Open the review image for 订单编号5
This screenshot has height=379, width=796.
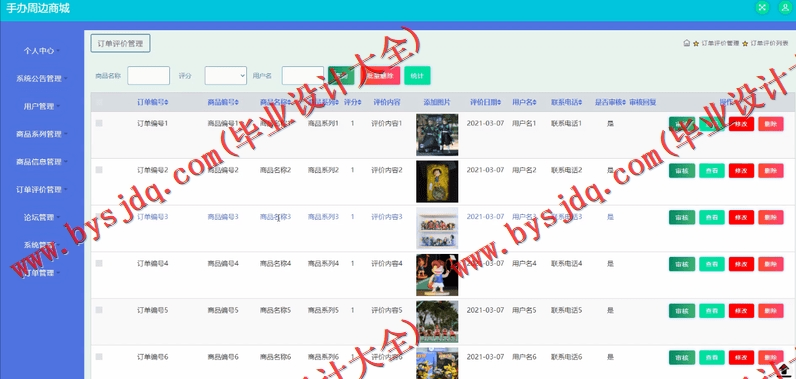tap(437, 322)
